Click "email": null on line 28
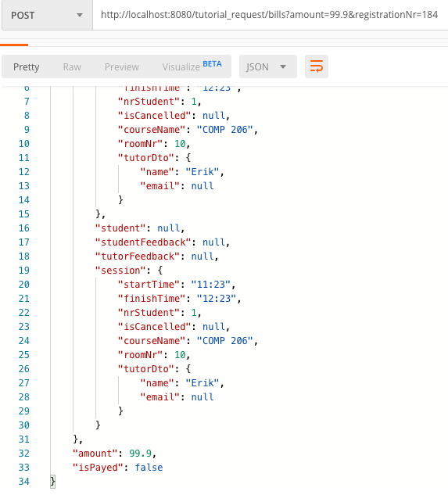The image size is (448, 495). [x=177, y=397]
